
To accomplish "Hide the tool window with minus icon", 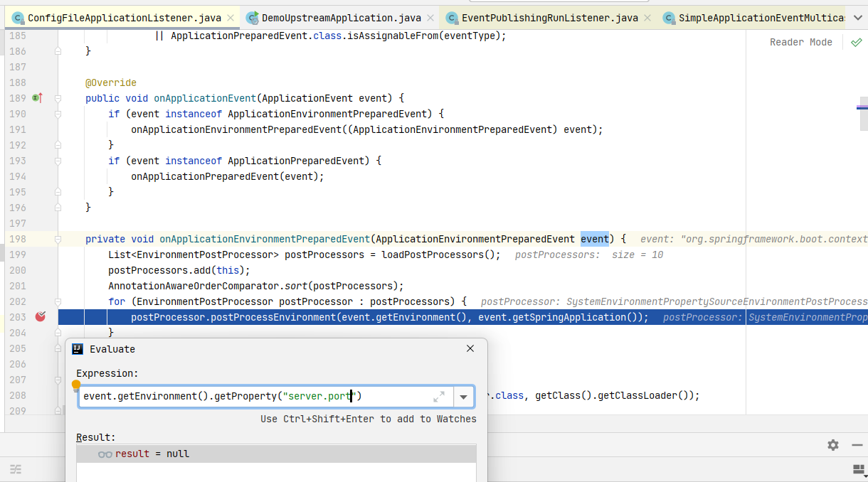I will [x=858, y=445].
